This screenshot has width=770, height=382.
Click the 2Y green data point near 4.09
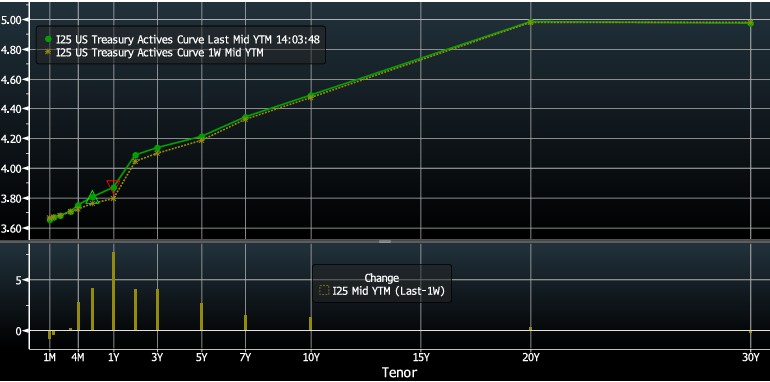coord(136,155)
